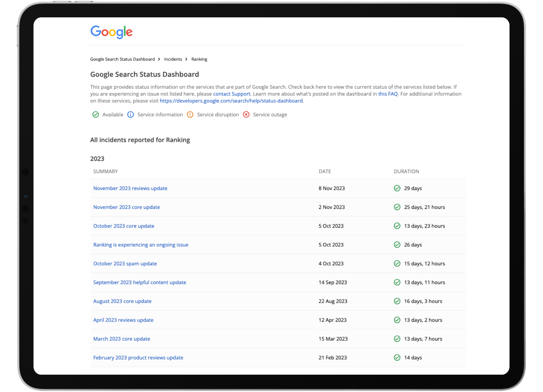Click the blue Service information icon in legend
The image size is (543, 392).
pos(131,114)
